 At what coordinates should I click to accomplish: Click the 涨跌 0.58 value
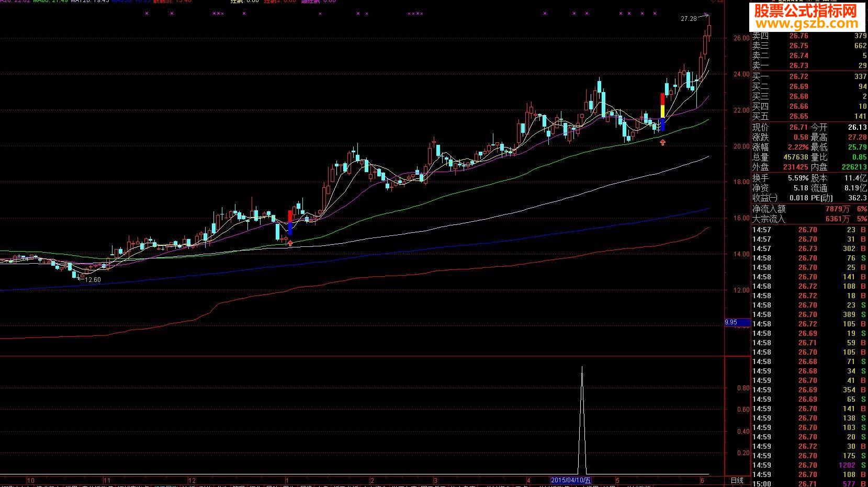(801, 138)
